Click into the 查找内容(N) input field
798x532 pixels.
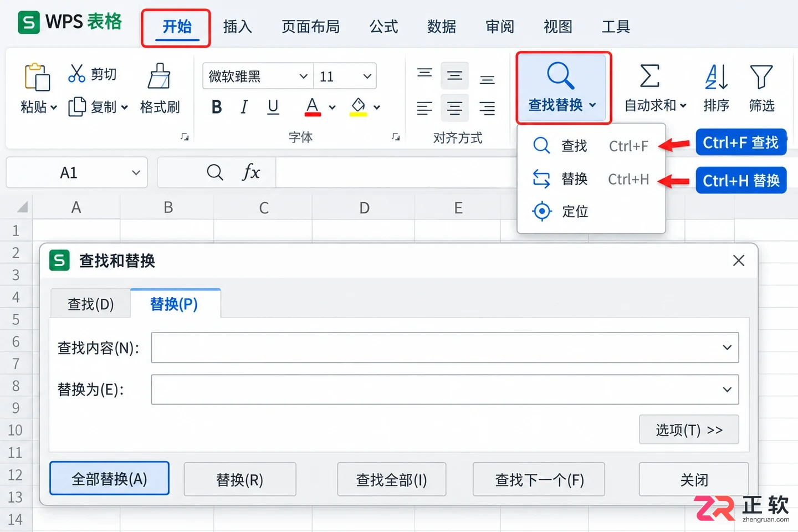tap(445, 347)
